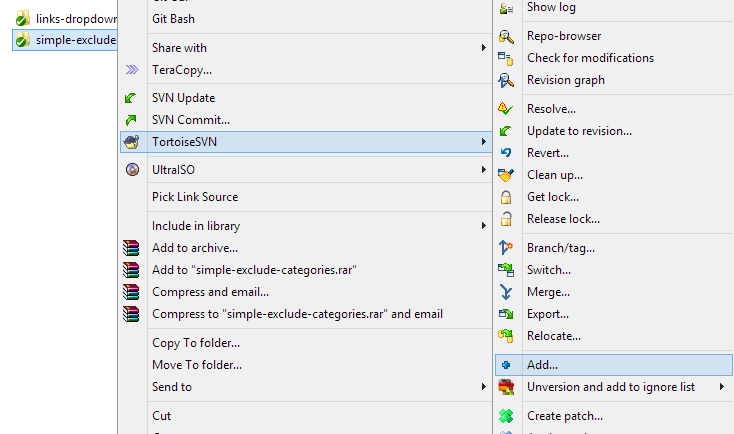The width and height of the screenshot is (734, 434).
Task: Click the Merge arrows icon
Action: click(x=506, y=292)
